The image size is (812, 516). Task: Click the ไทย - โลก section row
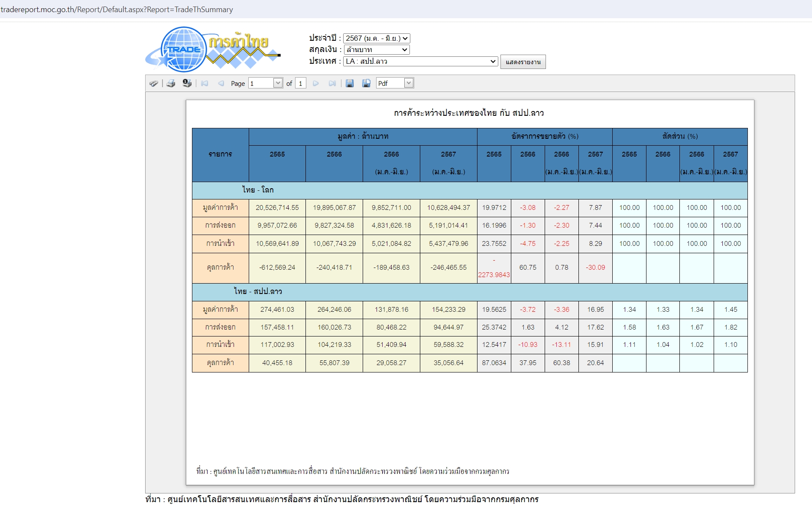coord(470,190)
